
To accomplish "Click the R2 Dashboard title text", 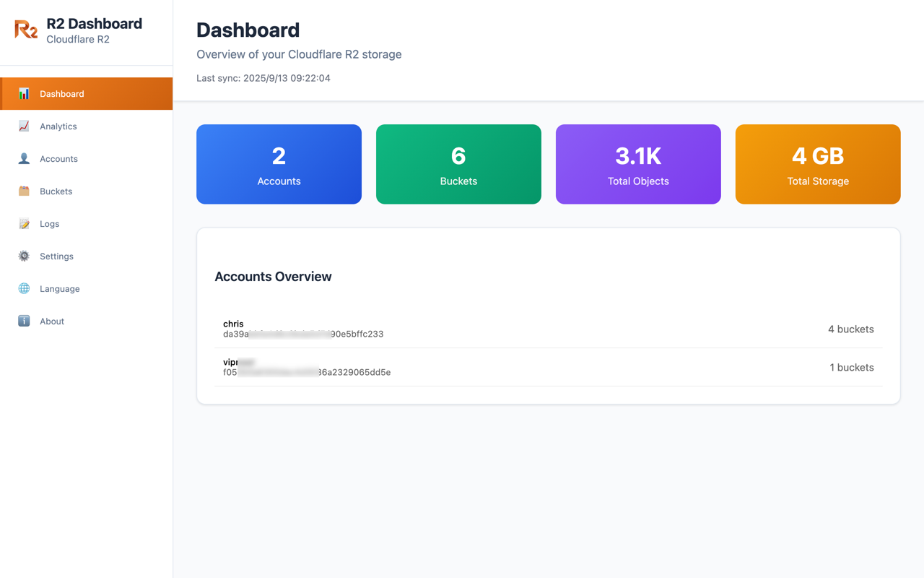I will 94,24.
